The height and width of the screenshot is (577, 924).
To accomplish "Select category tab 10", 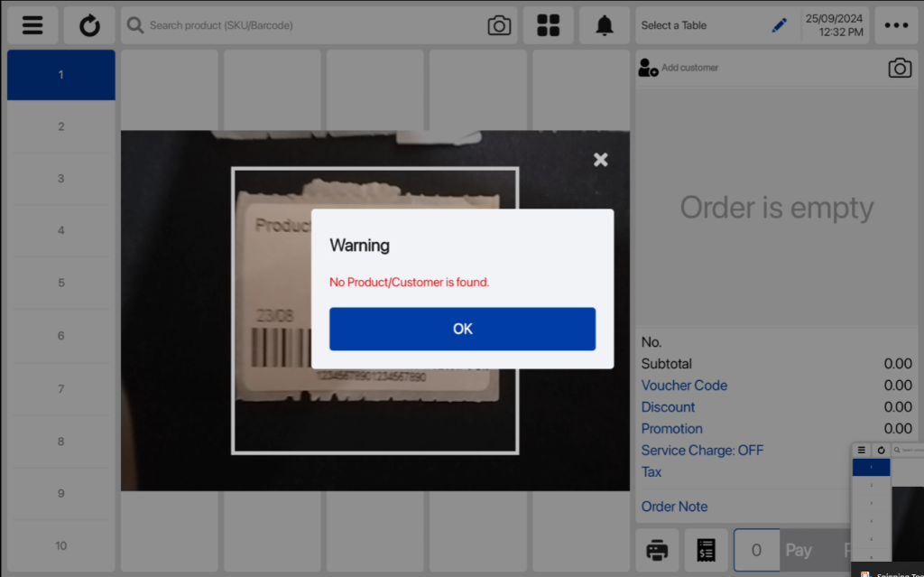I will [x=61, y=545].
